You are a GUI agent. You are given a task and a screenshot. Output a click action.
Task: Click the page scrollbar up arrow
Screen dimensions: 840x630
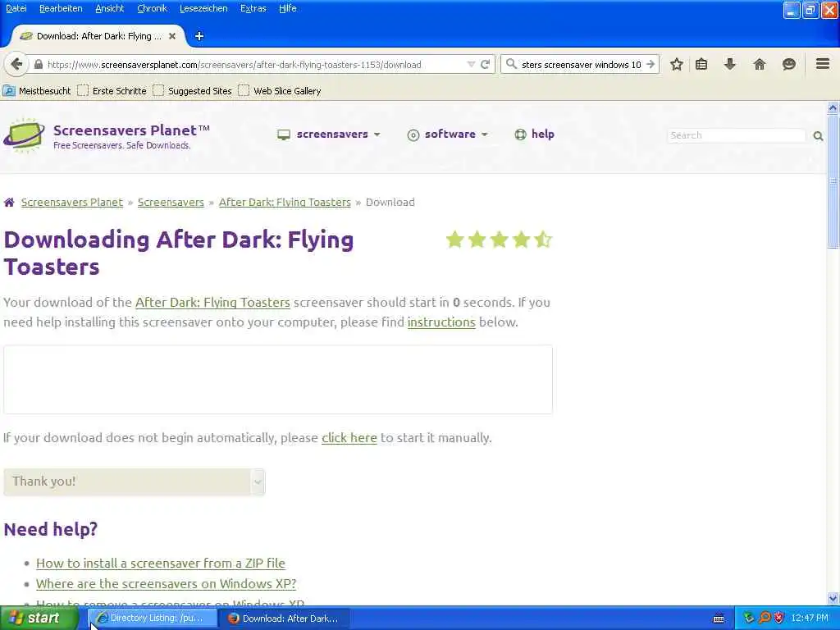click(833, 107)
